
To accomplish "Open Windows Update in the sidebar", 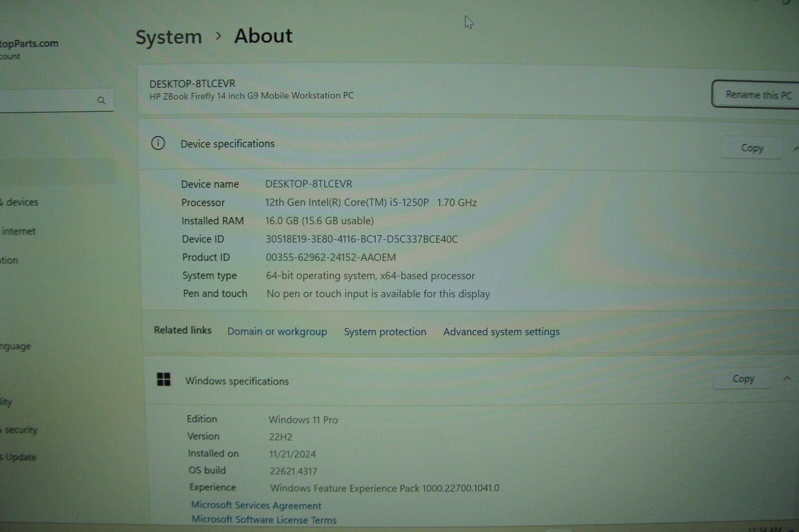I will 17,457.
